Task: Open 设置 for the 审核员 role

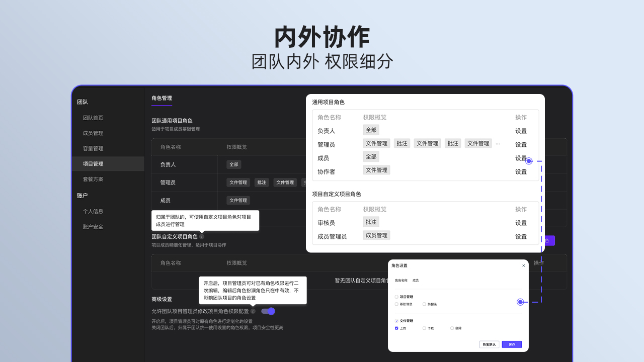Action: pyautogui.click(x=521, y=222)
